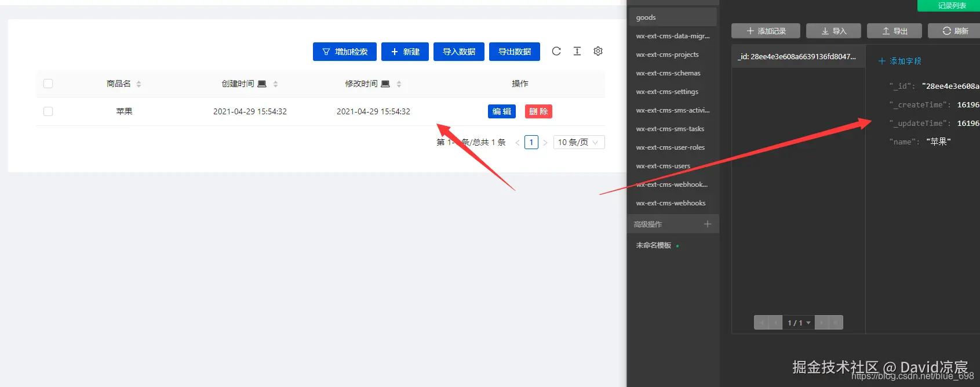Click the 导出 button in database panel
Viewport: 980px width, 387px height.
click(x=894, y=31)
